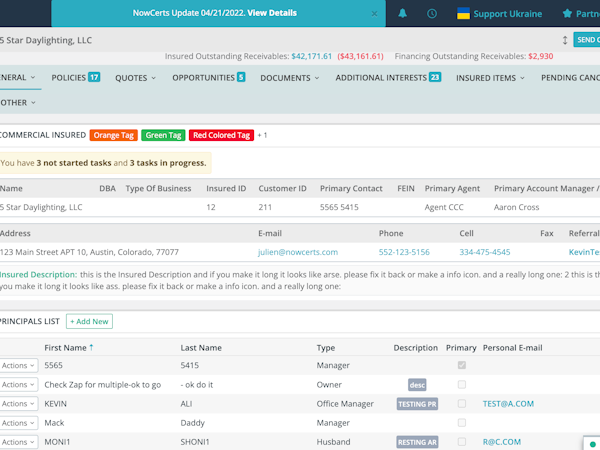Click the $42,171.61 receivables amount
The image size is (600, 450).
311,56
